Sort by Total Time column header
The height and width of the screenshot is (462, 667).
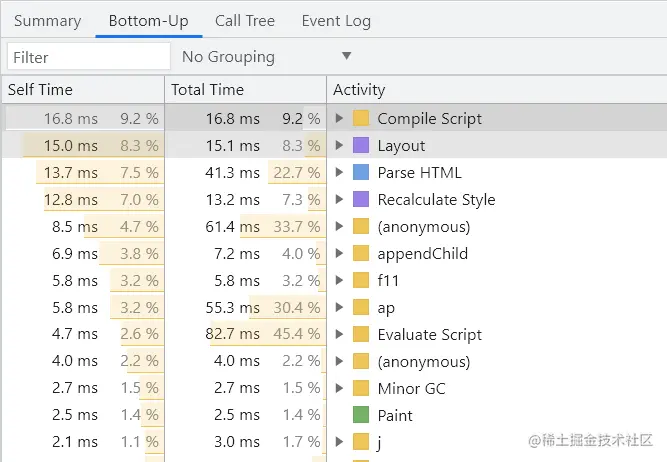[x=207, y=90]
